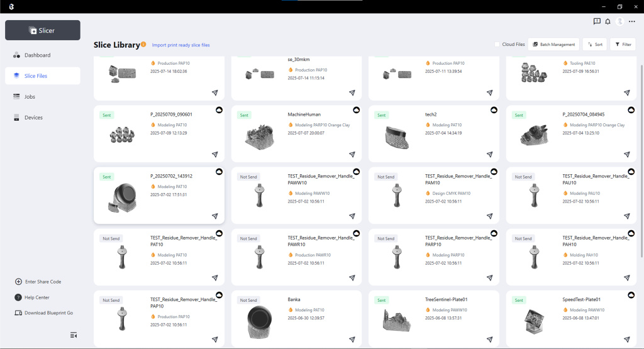Enable the Cloud Files checkbox
Image resolution: width=644 pixels, height=349 pixels.
[497, 45]
